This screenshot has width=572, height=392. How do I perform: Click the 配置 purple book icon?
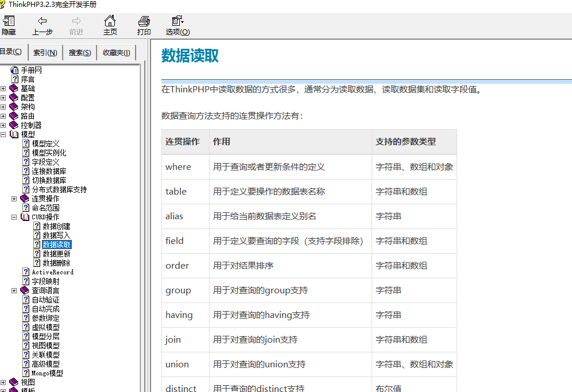pos(14,98)
